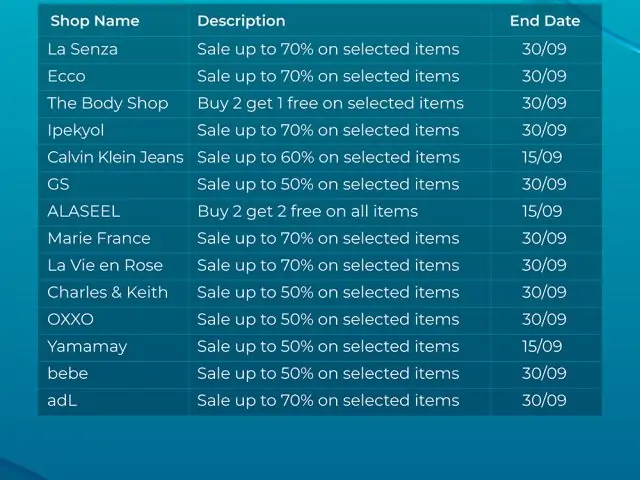Click the End Date column header
Image resolution: width=640 pixels, height=480 pixels.
coord(545,21)
